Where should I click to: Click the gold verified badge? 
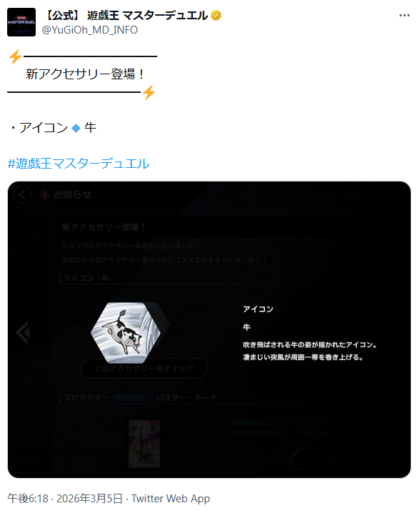click(x=216, y=15)
